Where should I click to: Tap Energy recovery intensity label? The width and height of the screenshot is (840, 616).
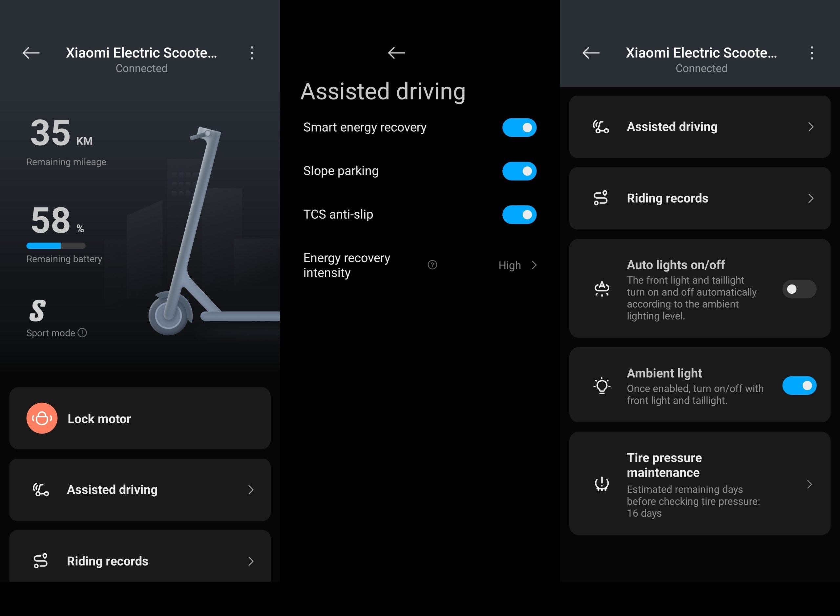pyautogui.click(x=347, y=265)
